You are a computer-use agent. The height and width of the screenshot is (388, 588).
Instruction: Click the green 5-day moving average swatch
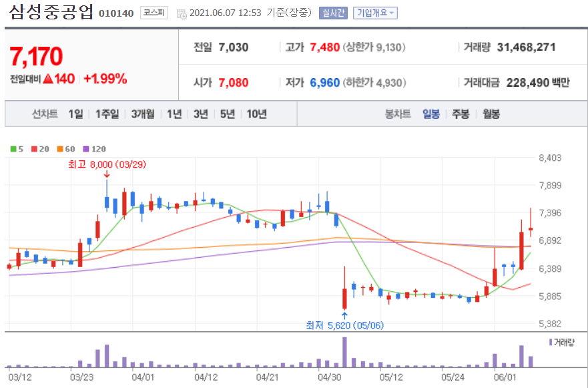tap(13, 149)
